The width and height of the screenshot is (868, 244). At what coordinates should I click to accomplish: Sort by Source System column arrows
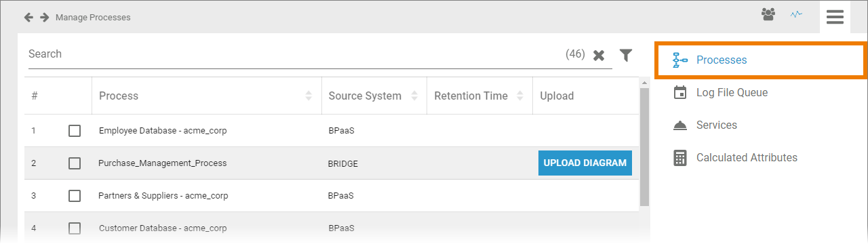[x=414, y=96]
